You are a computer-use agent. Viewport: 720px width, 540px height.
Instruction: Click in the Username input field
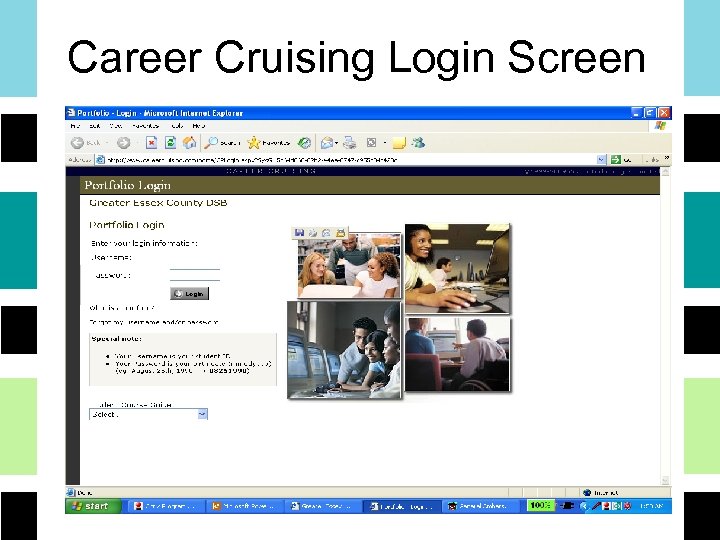click(195, 264)
